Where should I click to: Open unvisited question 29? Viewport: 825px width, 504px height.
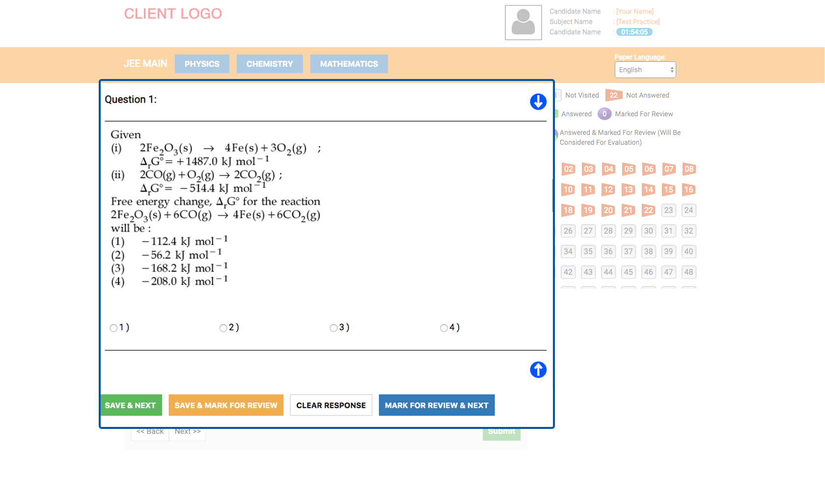click(x=629, y=231)
